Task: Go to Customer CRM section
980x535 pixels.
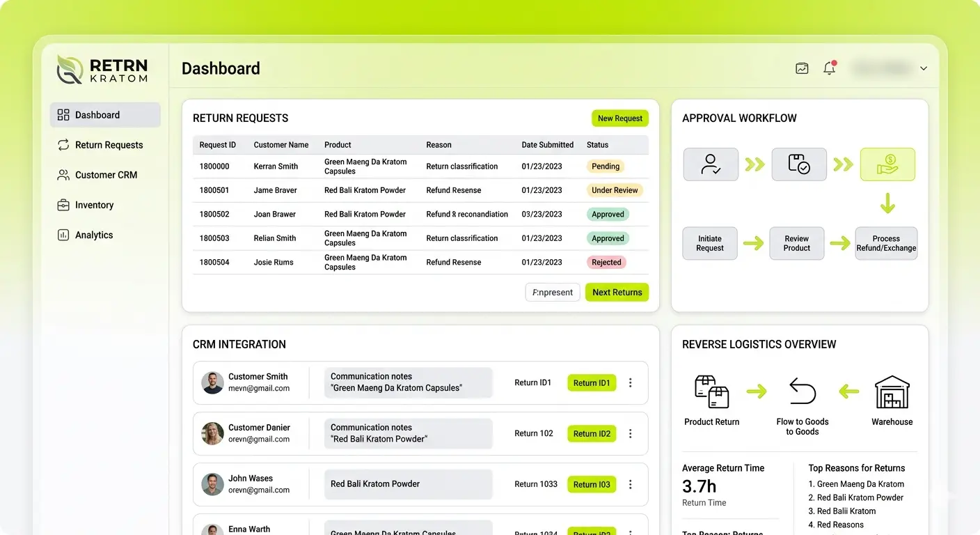Action: pos(106,175)
